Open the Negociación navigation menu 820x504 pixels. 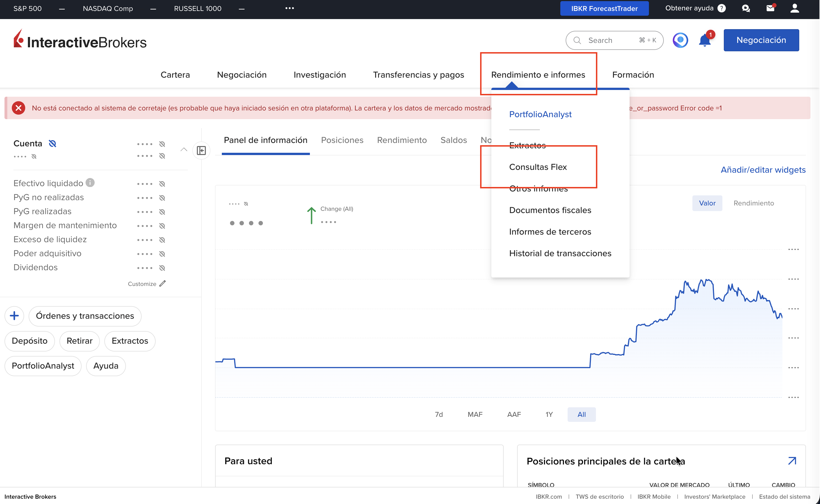pyautogui.click(x=242, y=75)
